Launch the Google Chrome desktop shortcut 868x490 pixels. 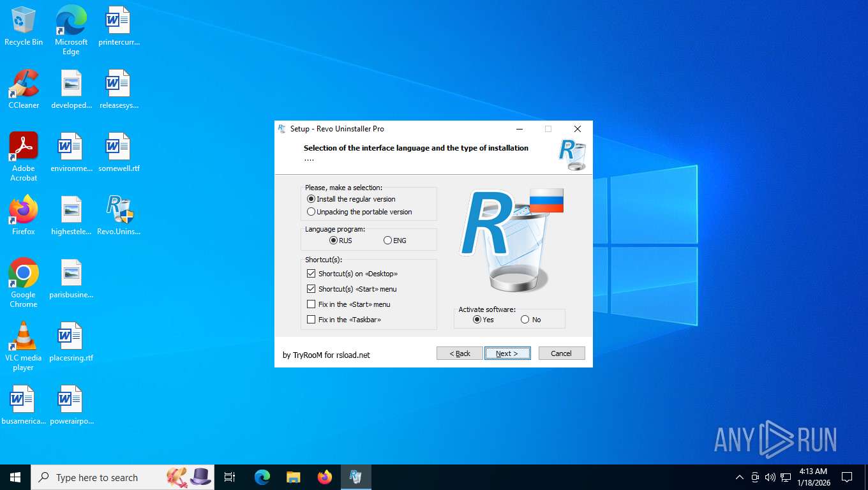[x=24, y=283]
